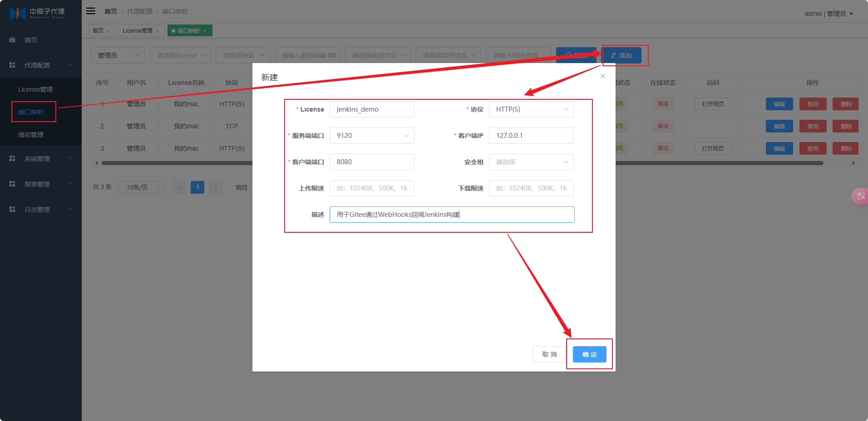Switch to the License管理 page tab
868x421 pixels.
point(141,30)
